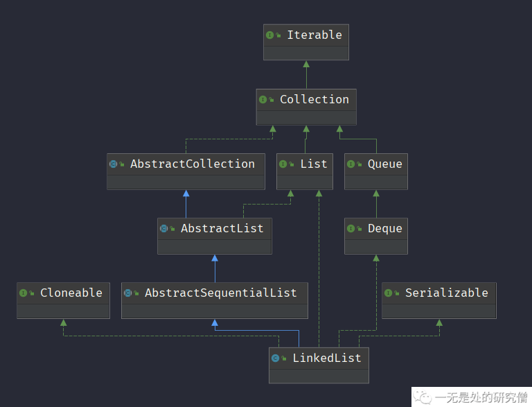Click the Cloneable node label
Screen dimensions: 532x407
tap(71, 293)
